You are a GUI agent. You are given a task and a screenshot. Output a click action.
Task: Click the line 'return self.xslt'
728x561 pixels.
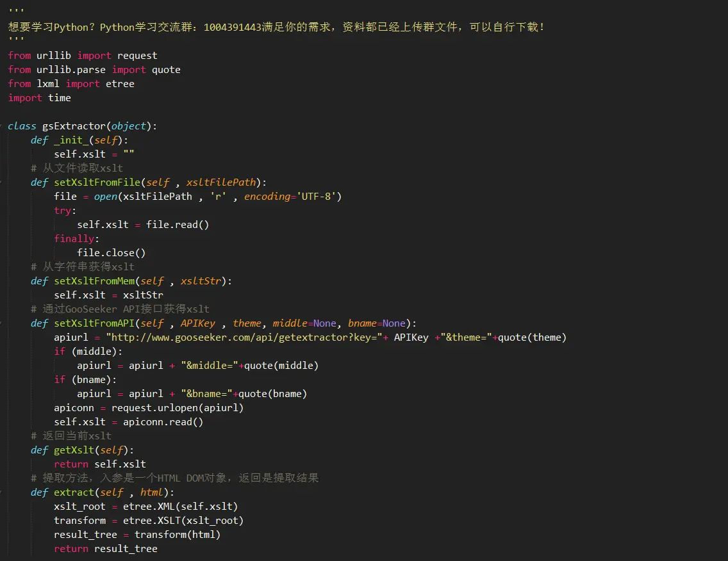pos(100,464)
